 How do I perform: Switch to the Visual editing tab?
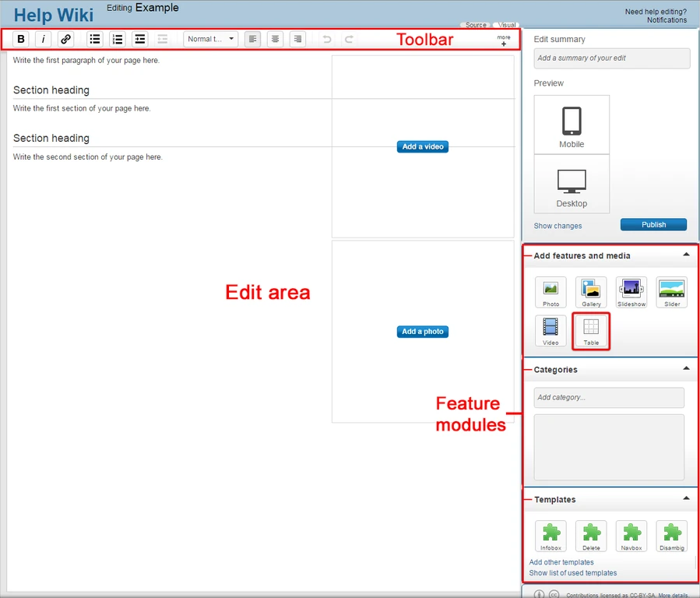[x=507, y=25]
